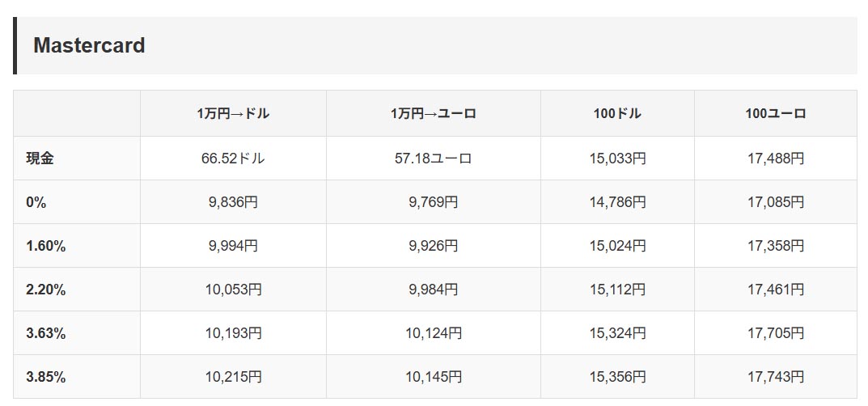868x406 pixels.
Task: Click the 15,112円 cell
Action: pyautogui.click(x=617, y=290)
